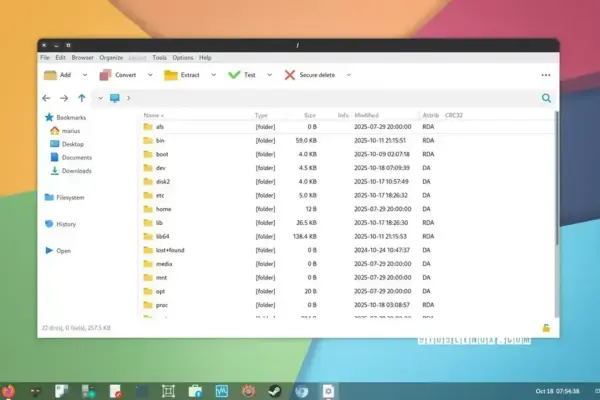The width and height of the screenshot is (600, 400).
Task: Open the Help menu
Action: (x=205, y=58)
